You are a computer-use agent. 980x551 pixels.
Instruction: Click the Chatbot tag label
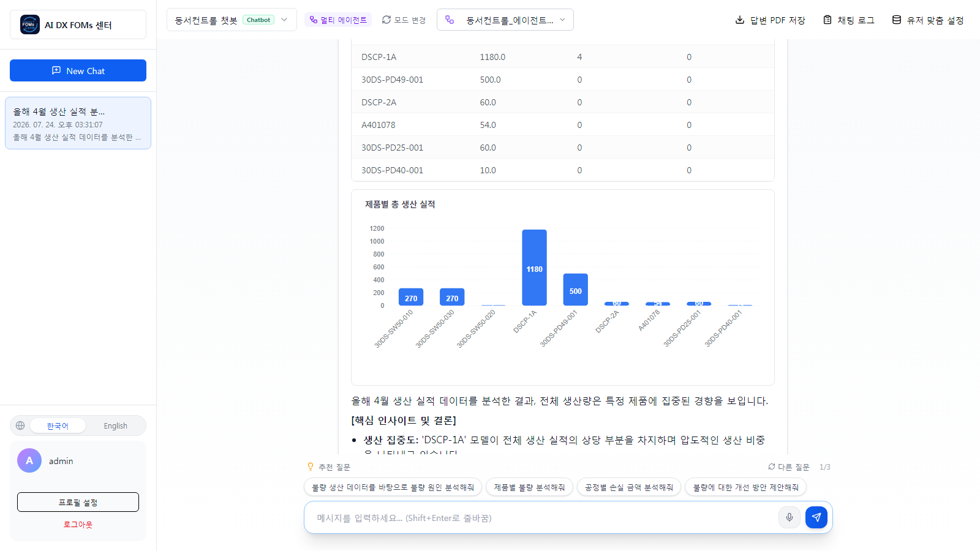click(x=258, y=20)
